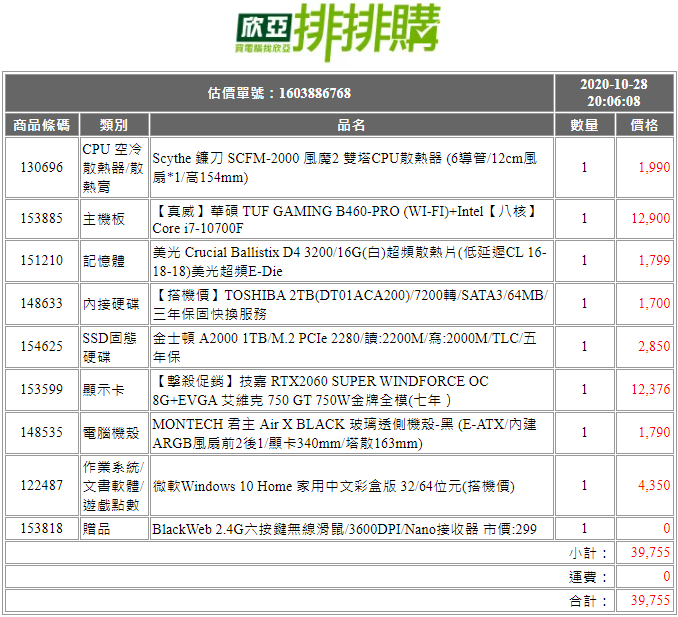Click the 運費 label

pos(588,577)
